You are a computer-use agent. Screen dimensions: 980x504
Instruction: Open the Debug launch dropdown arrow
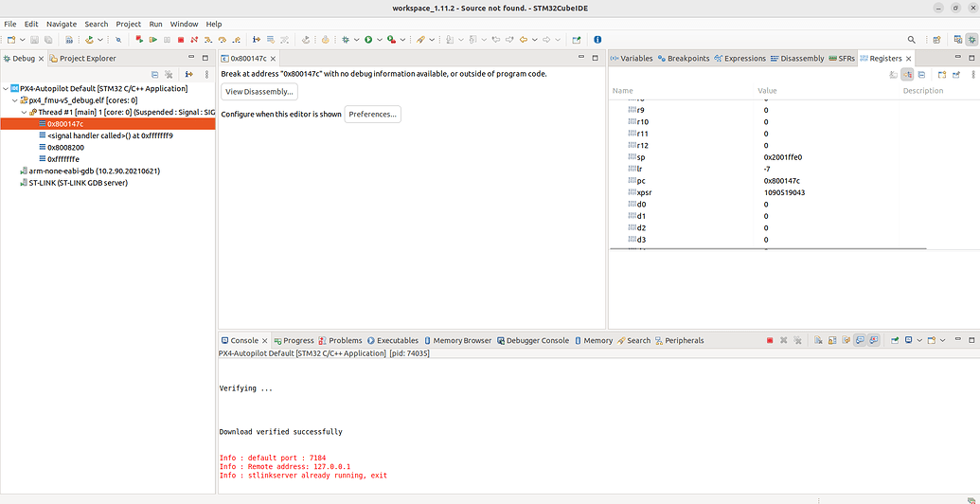(x=356, y=40)
